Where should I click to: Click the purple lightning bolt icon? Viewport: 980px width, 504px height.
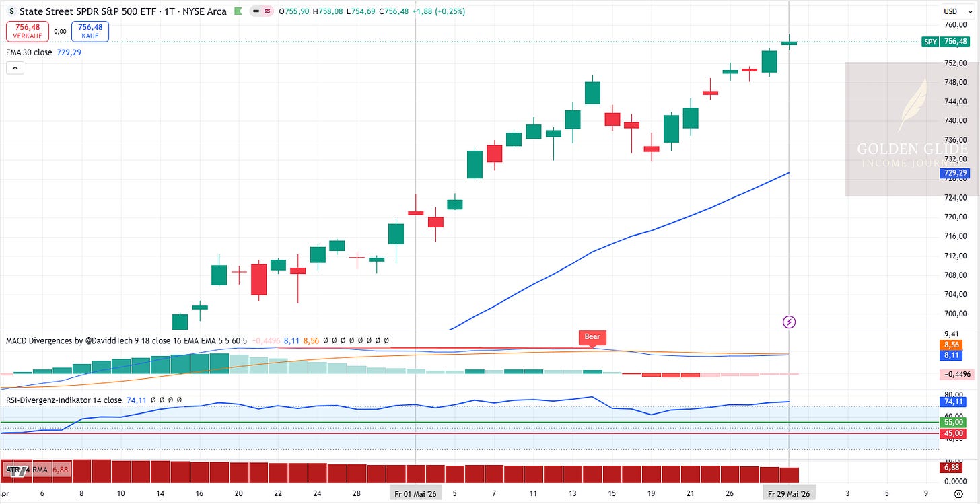pos(790,322)
